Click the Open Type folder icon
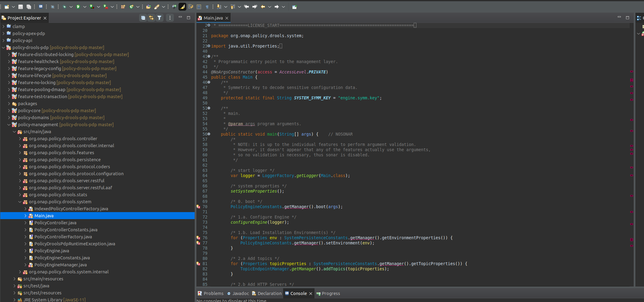Image resolution: width=644 pixels, height=302 pixels. [x=149, y=7]
